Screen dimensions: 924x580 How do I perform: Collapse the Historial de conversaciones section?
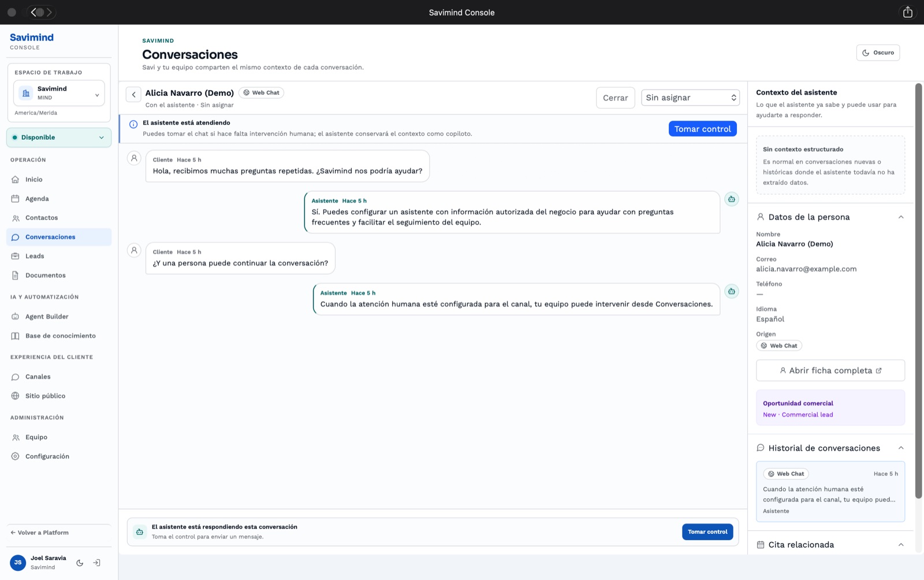tap(901, 448)
